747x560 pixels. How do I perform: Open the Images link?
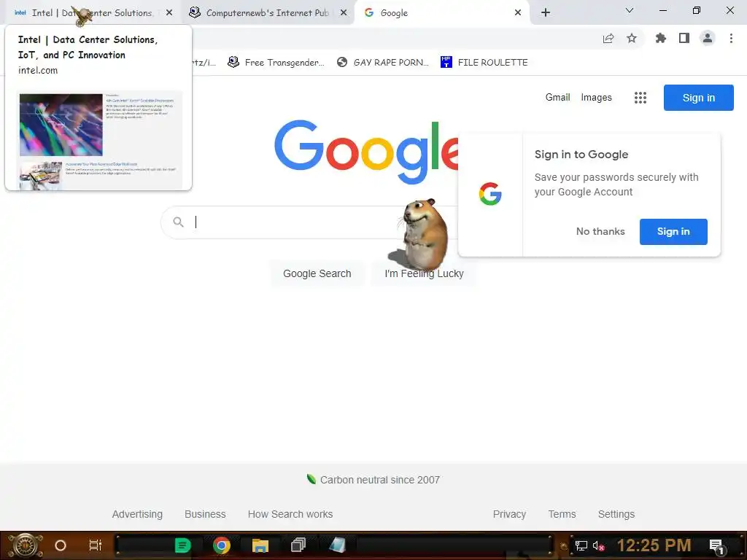[x=596, y=97]
